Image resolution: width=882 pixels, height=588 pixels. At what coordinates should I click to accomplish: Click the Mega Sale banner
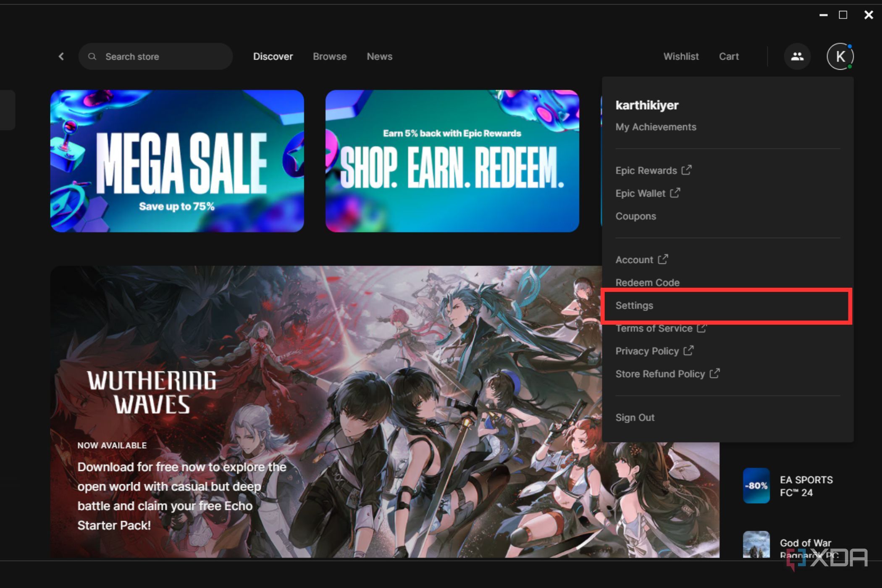click(x=177, y=161)
